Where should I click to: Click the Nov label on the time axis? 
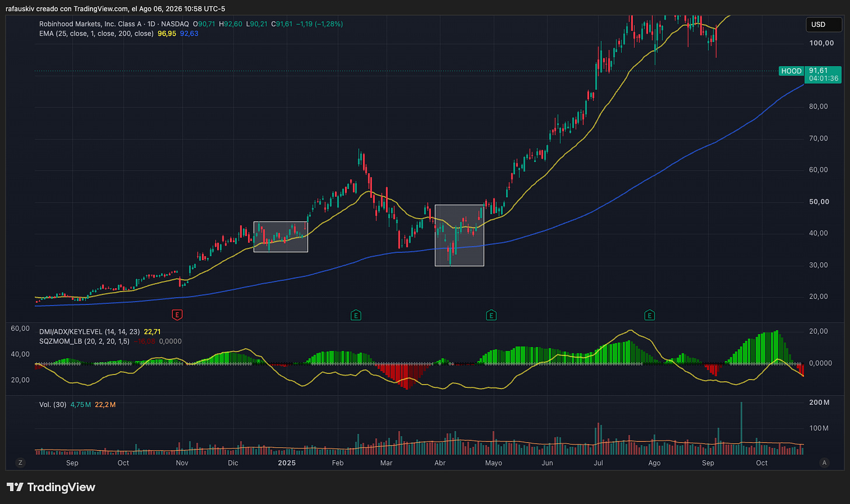[x=182, y=463]
